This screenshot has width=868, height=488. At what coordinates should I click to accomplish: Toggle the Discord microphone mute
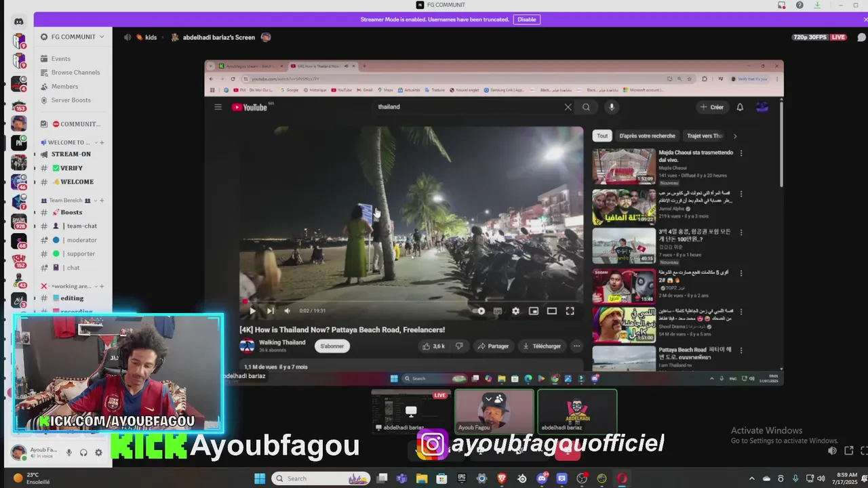[x=68, y=452]
